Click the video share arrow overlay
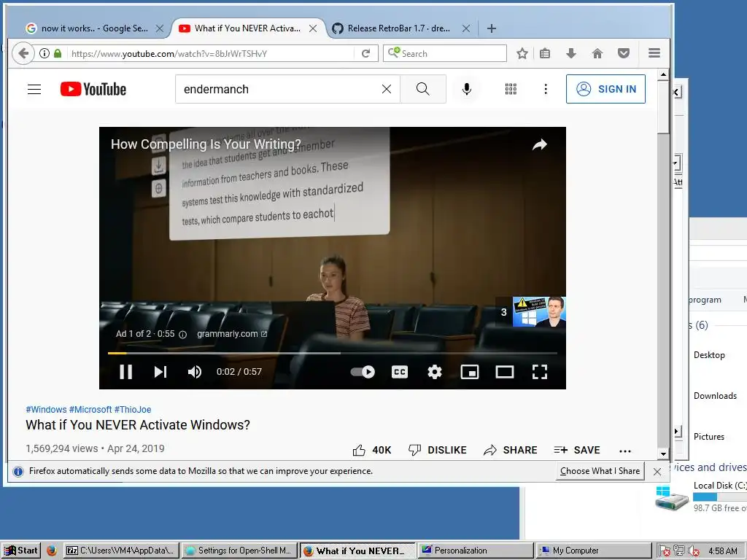Viewport: 747px width, 560px height. click(x=539, y=144)
